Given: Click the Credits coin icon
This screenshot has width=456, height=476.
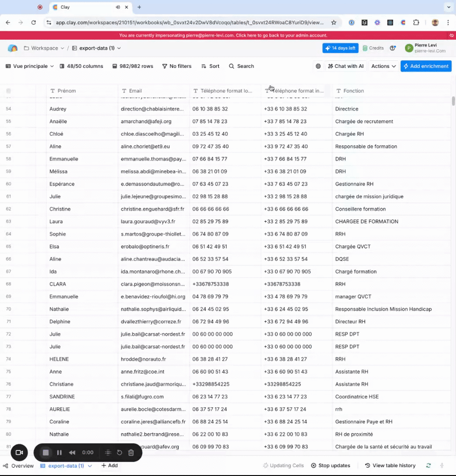Looking at the screenshot, I should click(365, 48).
